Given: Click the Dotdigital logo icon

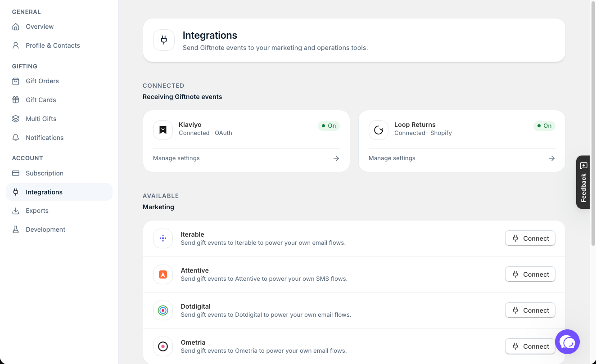Looking at the screenshot, I should tap(163, 310).
